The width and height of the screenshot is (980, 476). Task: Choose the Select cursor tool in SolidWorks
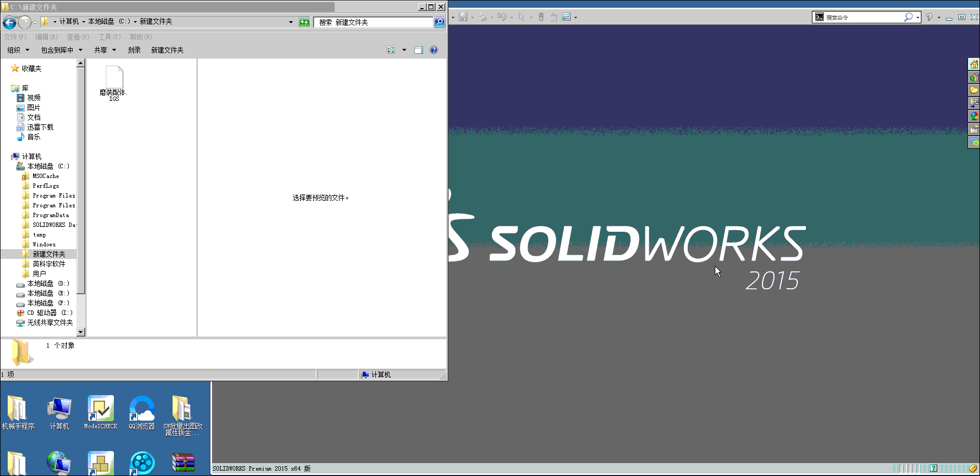coord(521,17)
